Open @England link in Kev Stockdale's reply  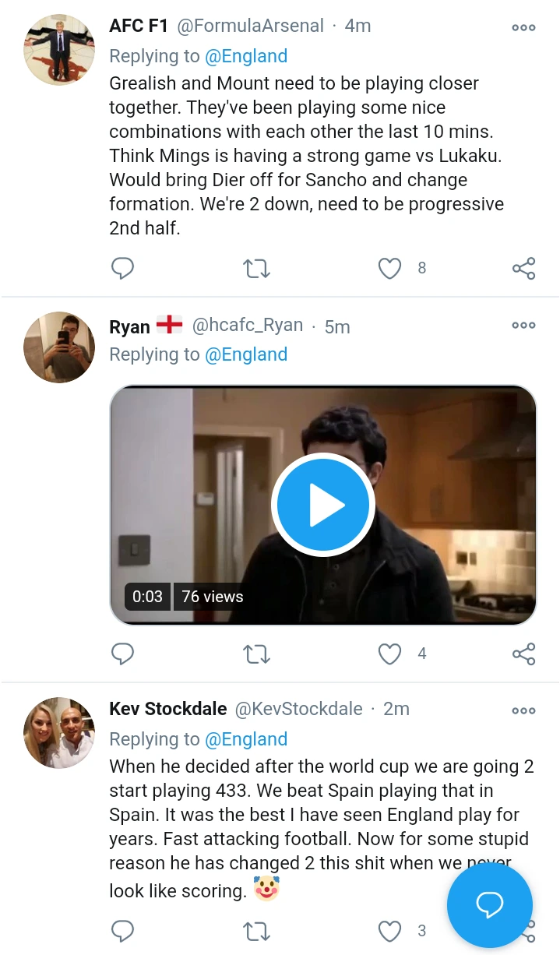point(245,739)
